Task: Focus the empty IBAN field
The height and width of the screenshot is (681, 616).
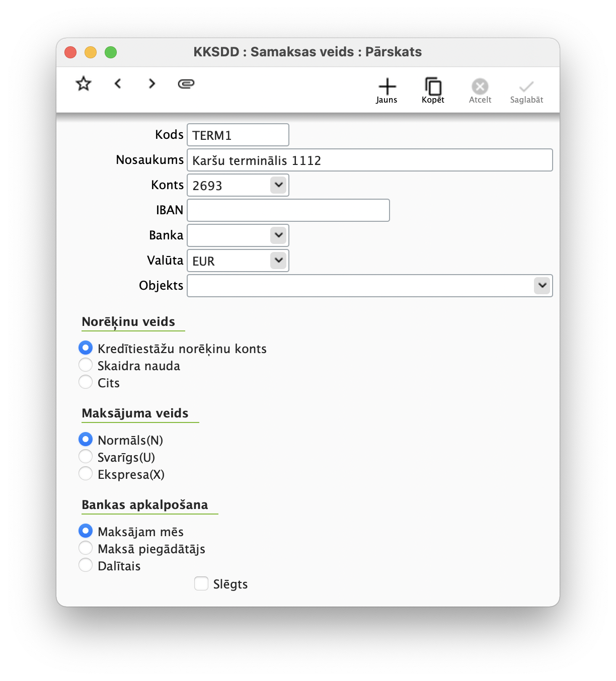Action: click(x=287, y=210)
